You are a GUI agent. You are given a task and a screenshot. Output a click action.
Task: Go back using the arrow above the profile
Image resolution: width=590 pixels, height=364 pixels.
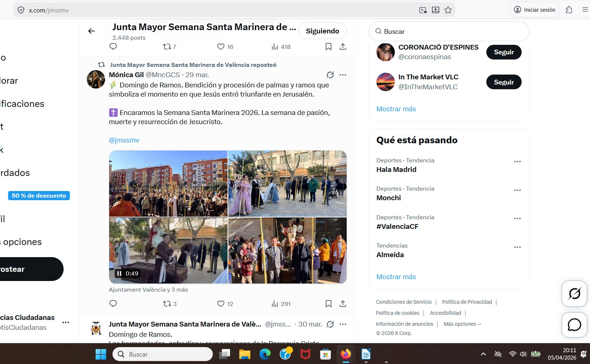point(91,31)
